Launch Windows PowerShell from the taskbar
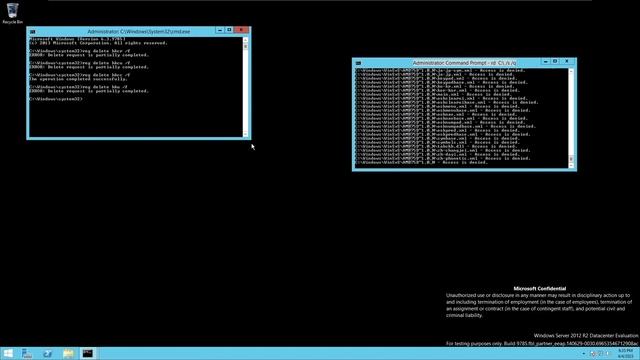The width and height of the screenshot is (640, 360). click(x=47, y=353)
